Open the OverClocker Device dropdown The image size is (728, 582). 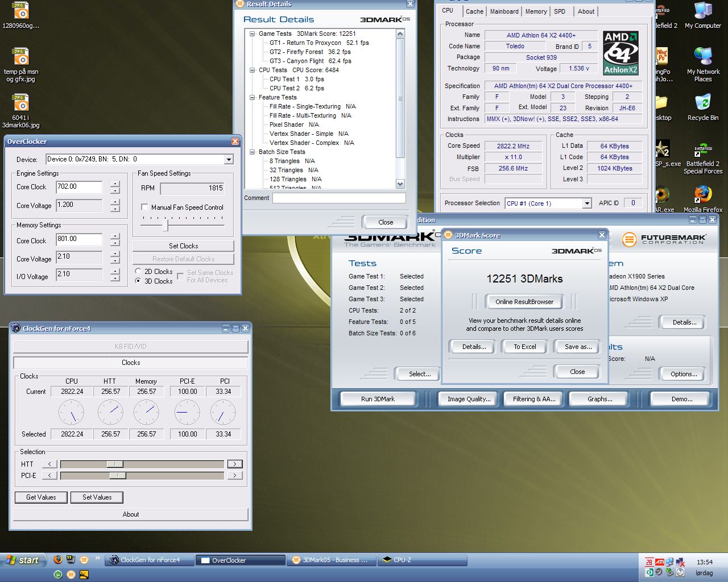point(229,159)
